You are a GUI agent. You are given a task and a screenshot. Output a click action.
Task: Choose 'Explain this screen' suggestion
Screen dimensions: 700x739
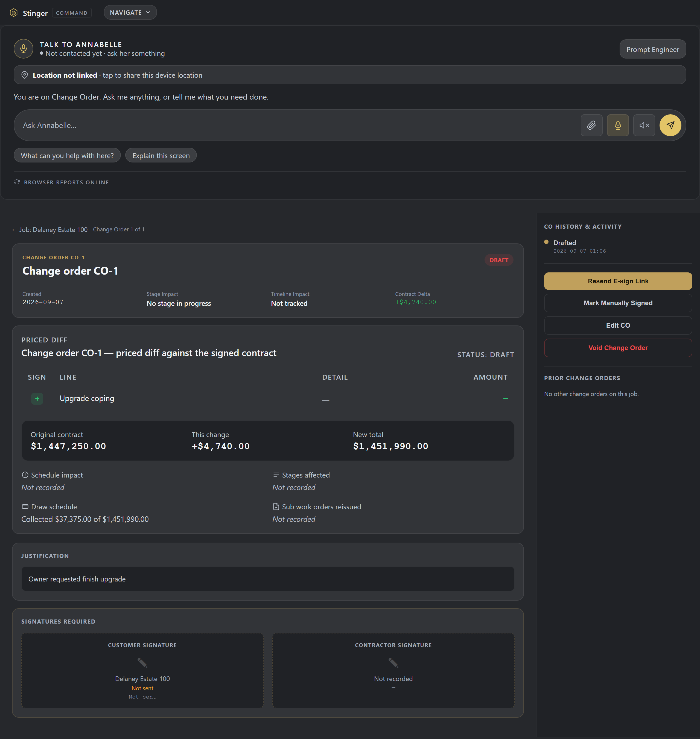(x=161, y=155)
